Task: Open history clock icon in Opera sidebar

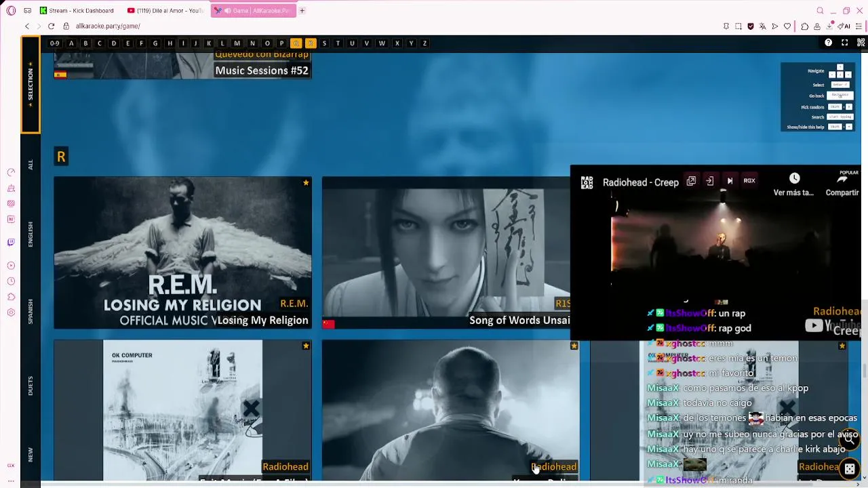Action: tap(11, 281)
